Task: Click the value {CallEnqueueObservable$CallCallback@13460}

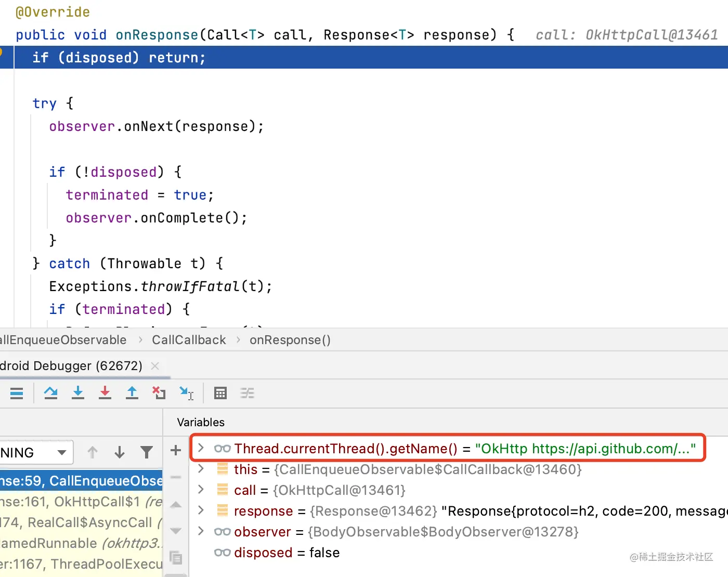Action: pos(427,469)
